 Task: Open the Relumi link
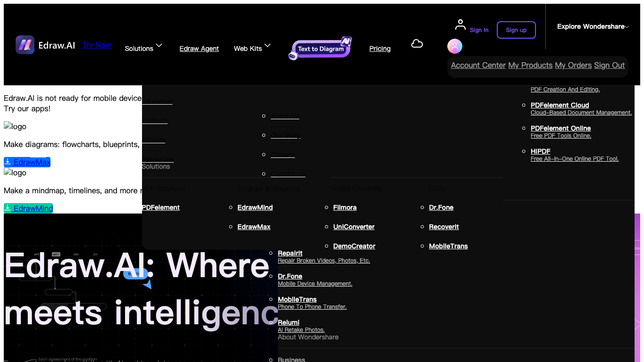point(288,322)
